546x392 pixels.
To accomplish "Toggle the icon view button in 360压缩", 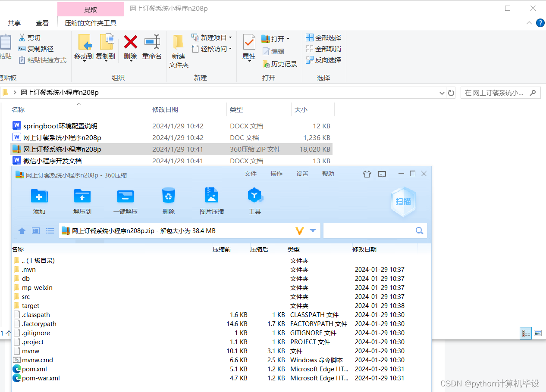I will pyautogui.click(x=36, y=231).
